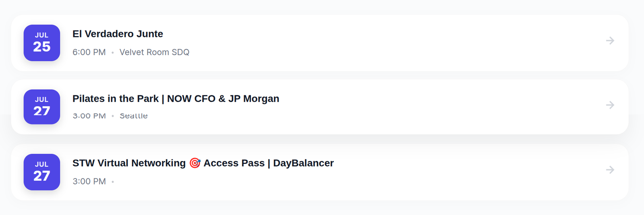
Task: Tap the JUL 27 badge beside STW Virtual Networking
Action: pos(42,172)
